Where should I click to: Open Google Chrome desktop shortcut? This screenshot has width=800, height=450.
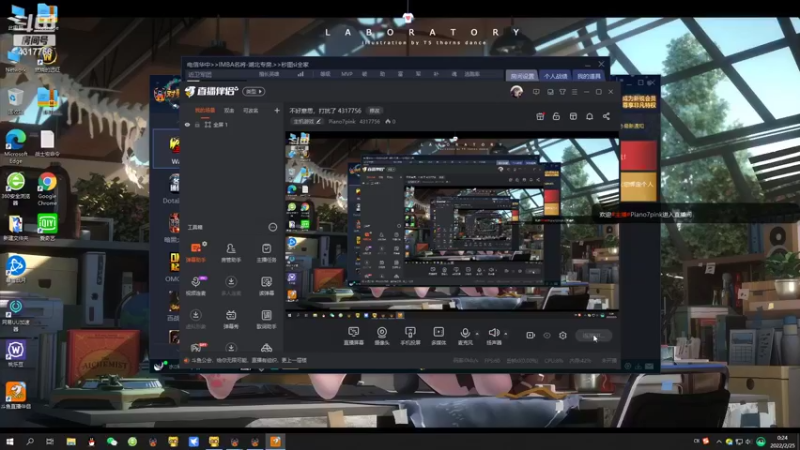[x=47, y=189]
